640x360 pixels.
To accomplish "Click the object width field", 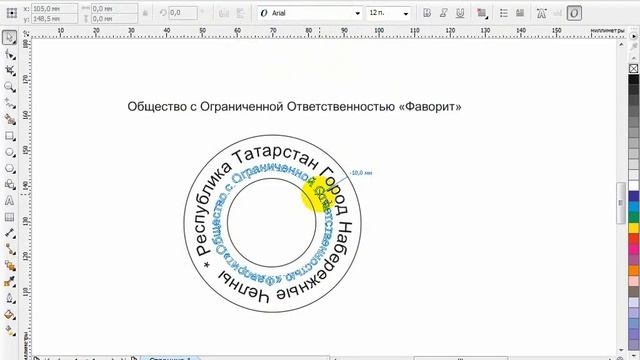I will pyautogui.click(x=114, y=8).
